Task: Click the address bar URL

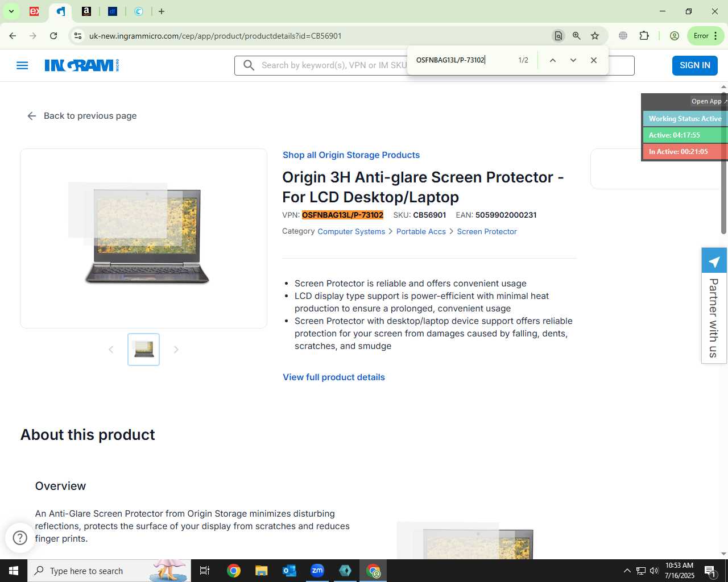Action: [215, 36]
